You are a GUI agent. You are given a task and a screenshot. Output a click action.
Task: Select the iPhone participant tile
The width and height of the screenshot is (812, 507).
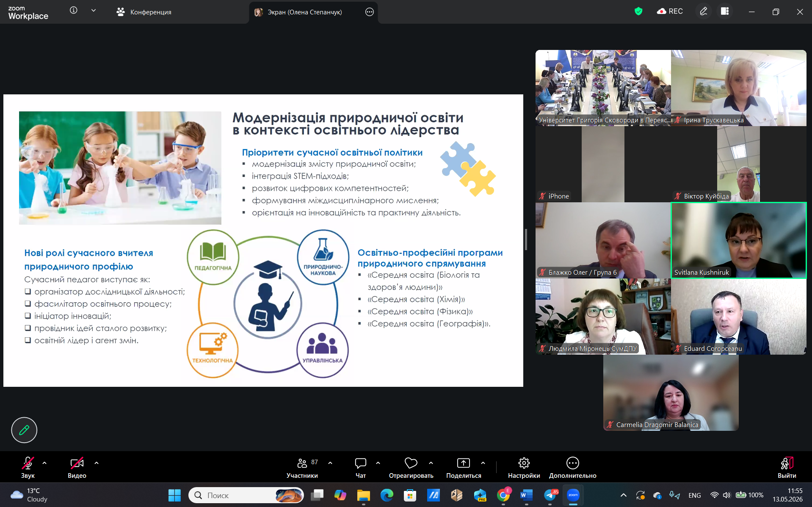603,164
